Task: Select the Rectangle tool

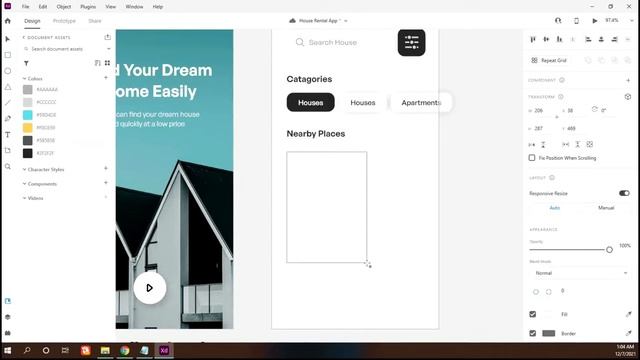Action: [7, 55]
